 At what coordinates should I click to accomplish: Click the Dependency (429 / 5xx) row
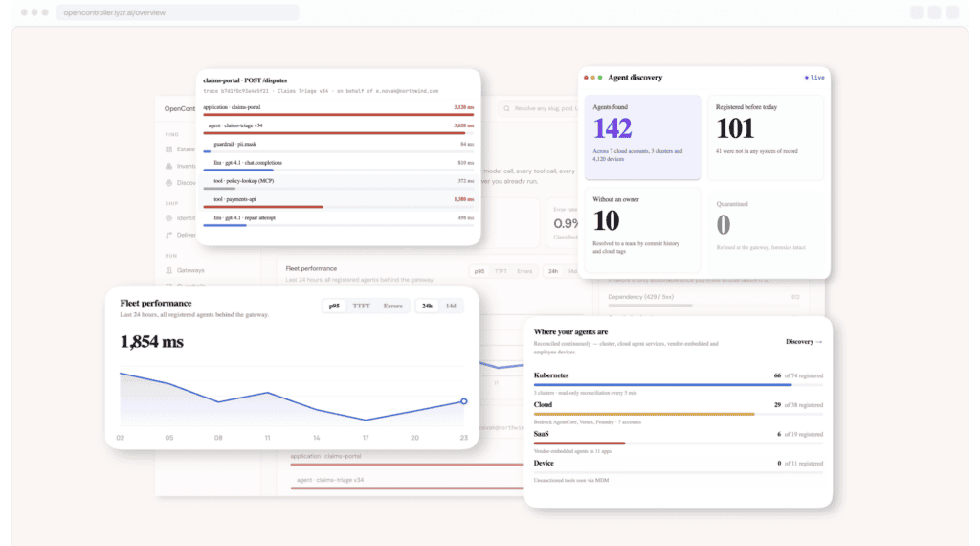703,300
